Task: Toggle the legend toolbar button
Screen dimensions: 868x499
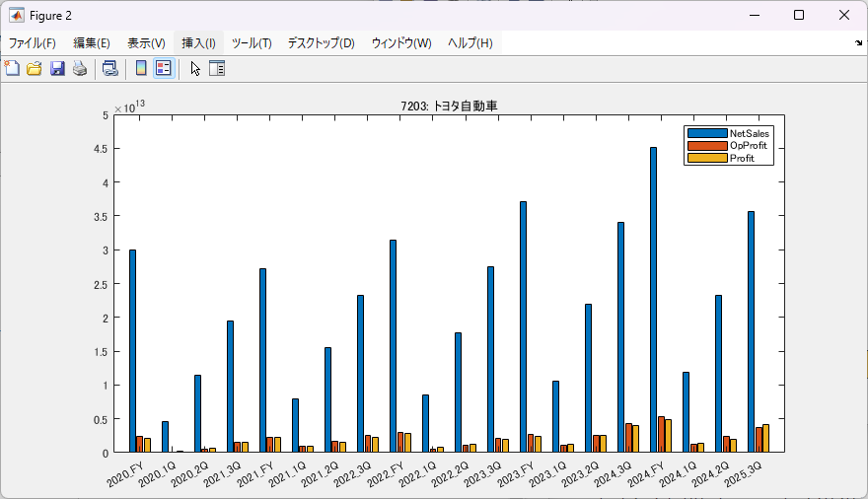Action: (x=164, y=69)
